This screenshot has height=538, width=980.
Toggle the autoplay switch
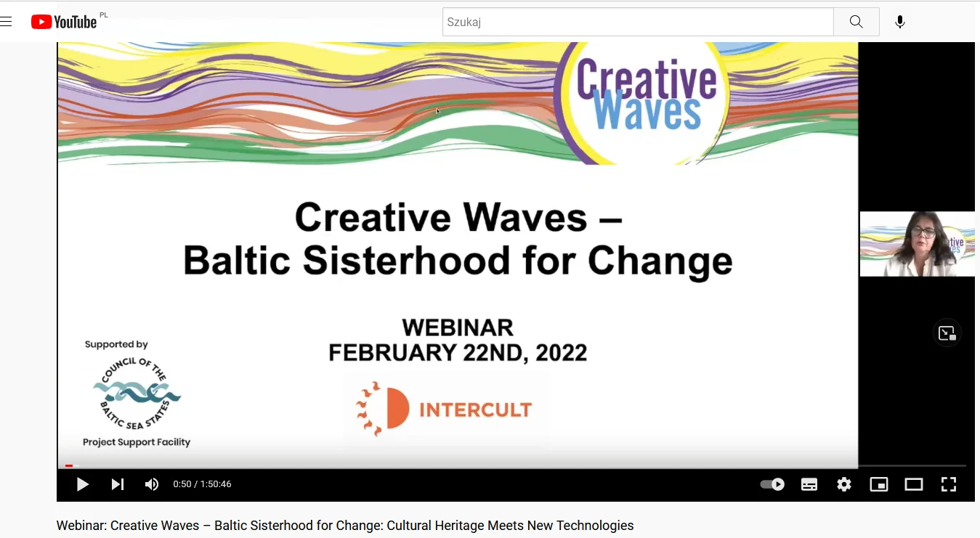772,484
